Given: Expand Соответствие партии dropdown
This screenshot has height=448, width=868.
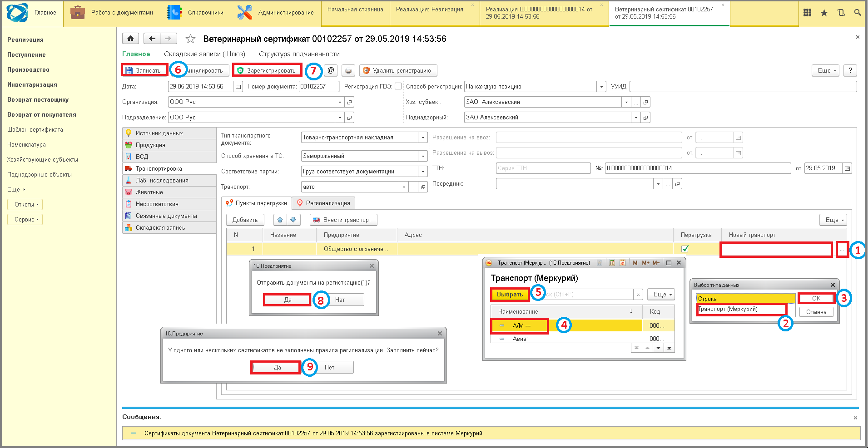Looking at the screenshot, I should 423,172.
